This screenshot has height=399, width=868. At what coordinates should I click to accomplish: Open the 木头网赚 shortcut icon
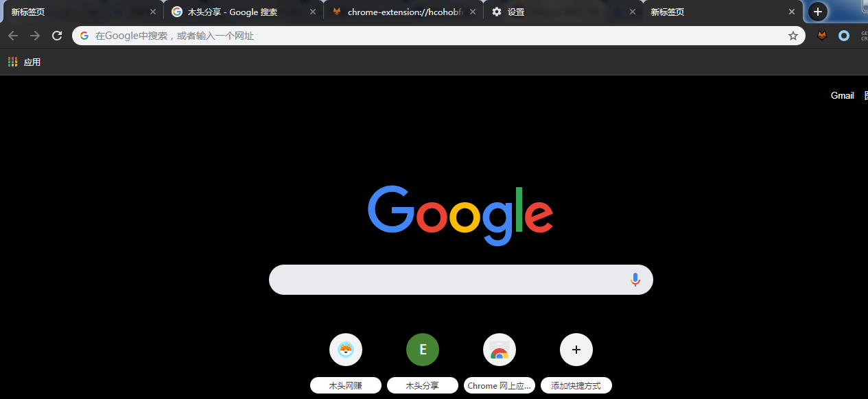coord(346,350)
